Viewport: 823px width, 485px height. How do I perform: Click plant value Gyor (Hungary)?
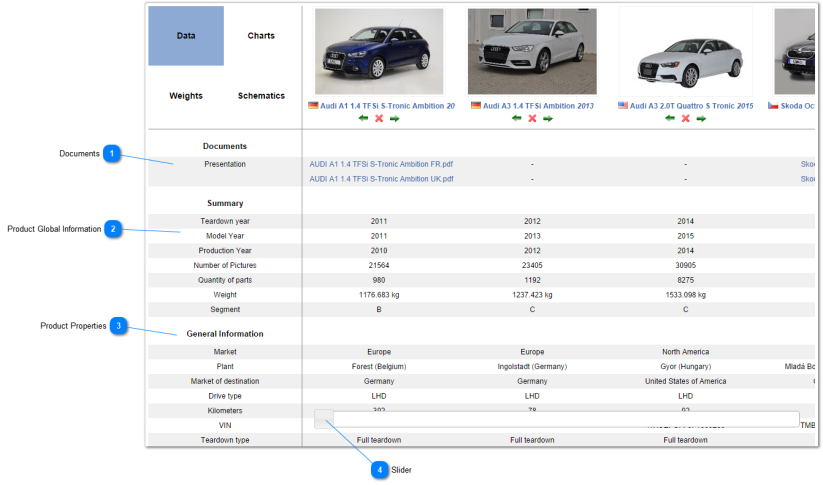coord(685,367)
